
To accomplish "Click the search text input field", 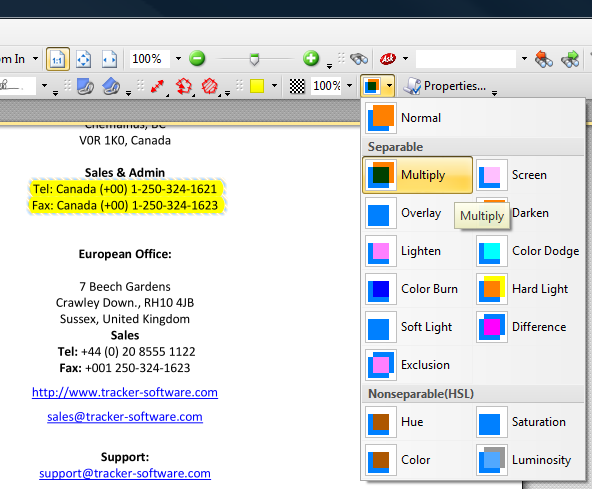I will pos(466,59).
